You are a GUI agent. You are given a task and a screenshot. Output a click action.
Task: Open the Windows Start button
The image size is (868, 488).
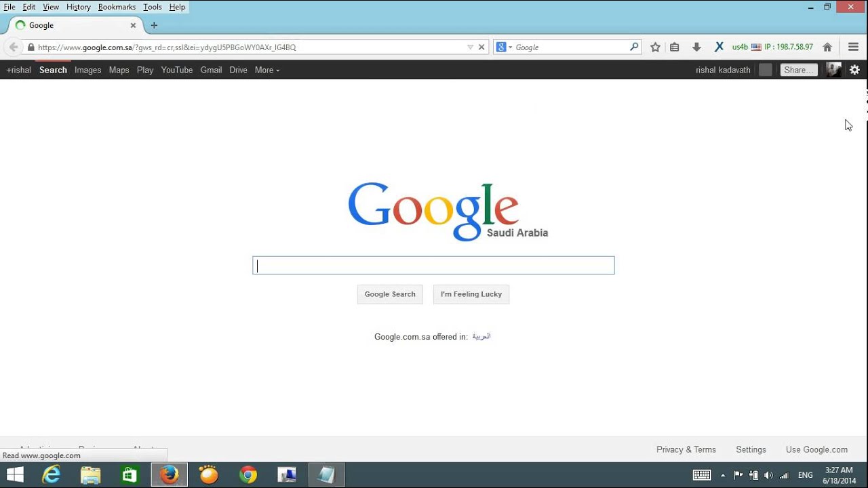pos(15,475)
